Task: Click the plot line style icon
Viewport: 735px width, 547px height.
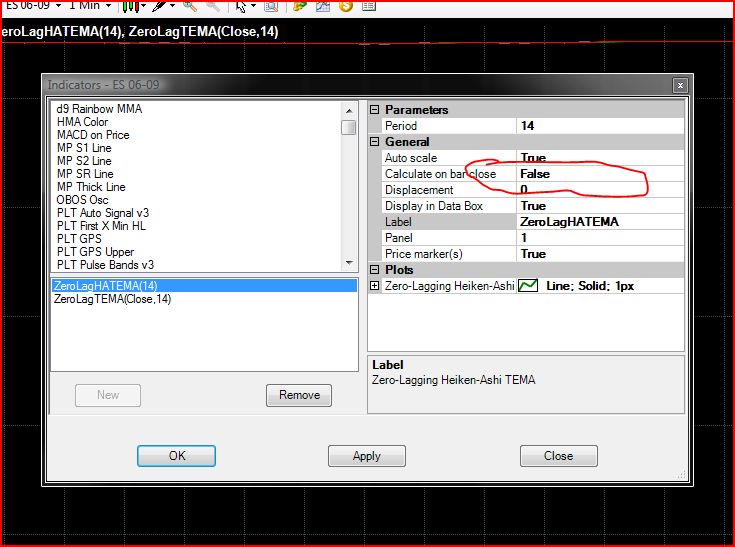Action: 528,285
